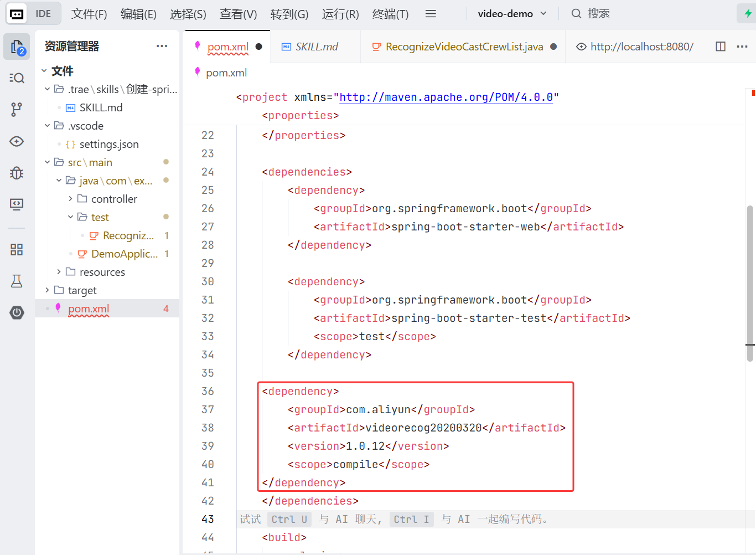This screenshot has width=756, height=555.
Task: Click the pom.xml breadcrumb label
Action: [x=226, y=73]
